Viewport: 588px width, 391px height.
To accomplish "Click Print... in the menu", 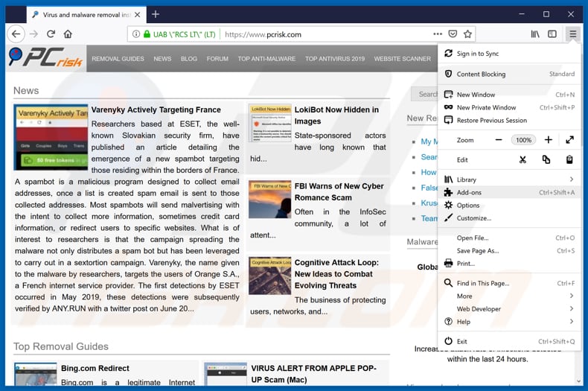I will 509,264.
